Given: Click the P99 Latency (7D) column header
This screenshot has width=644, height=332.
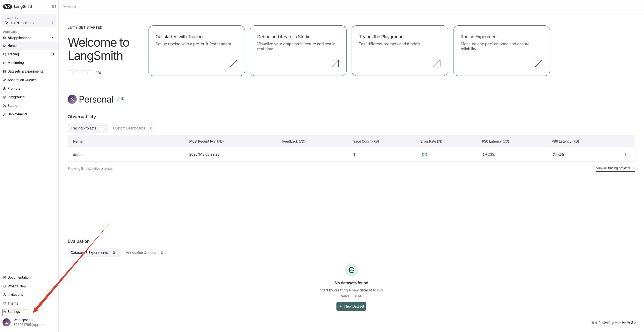Looking at the screenshot, I should click(565, 141).
